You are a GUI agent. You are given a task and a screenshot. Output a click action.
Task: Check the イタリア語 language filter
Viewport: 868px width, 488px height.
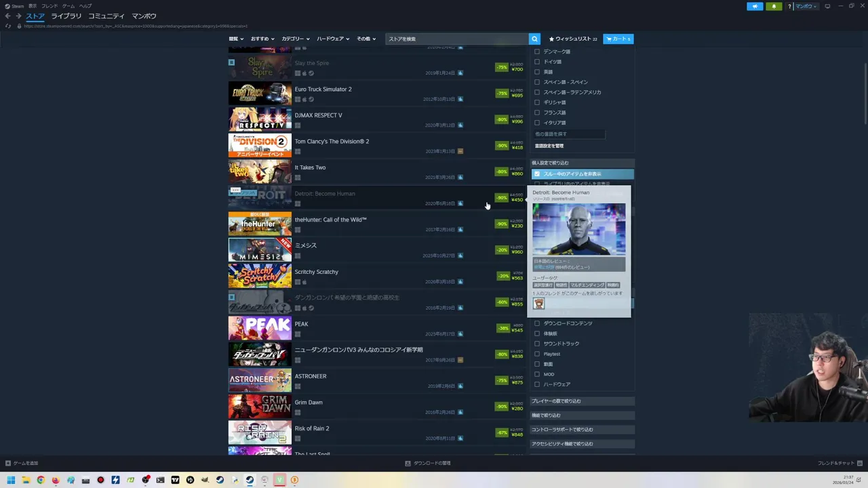click(537, 123)
